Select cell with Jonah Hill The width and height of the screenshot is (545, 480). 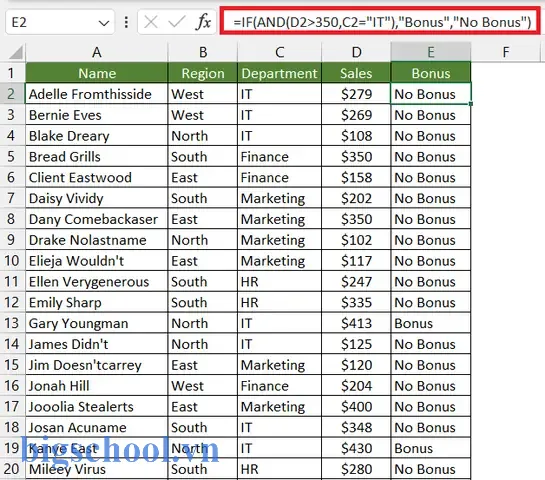pos(97,386)
